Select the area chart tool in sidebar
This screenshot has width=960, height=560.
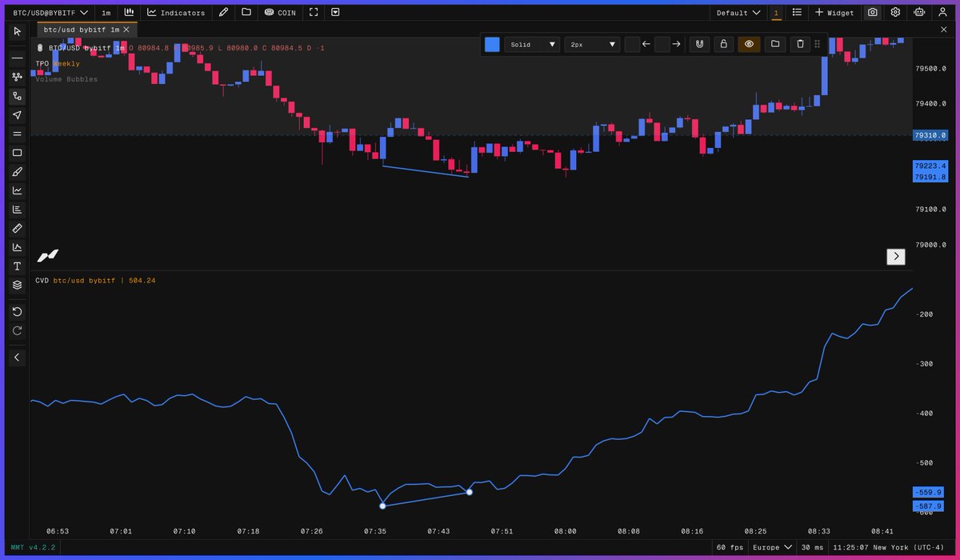[x=18, y=247]
